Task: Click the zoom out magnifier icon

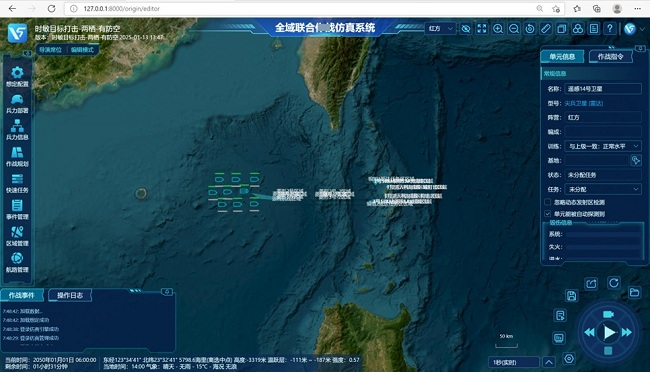Action: coord(514,29)
